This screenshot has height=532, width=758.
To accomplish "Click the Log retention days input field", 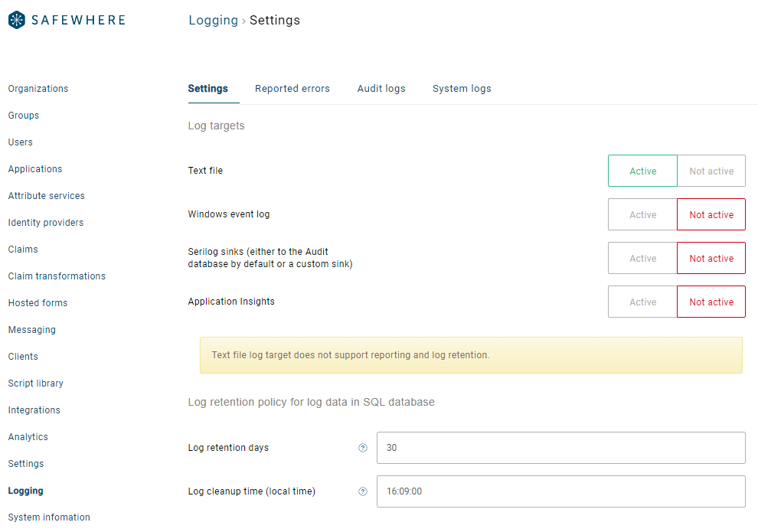I will click(x=560, y=448).
